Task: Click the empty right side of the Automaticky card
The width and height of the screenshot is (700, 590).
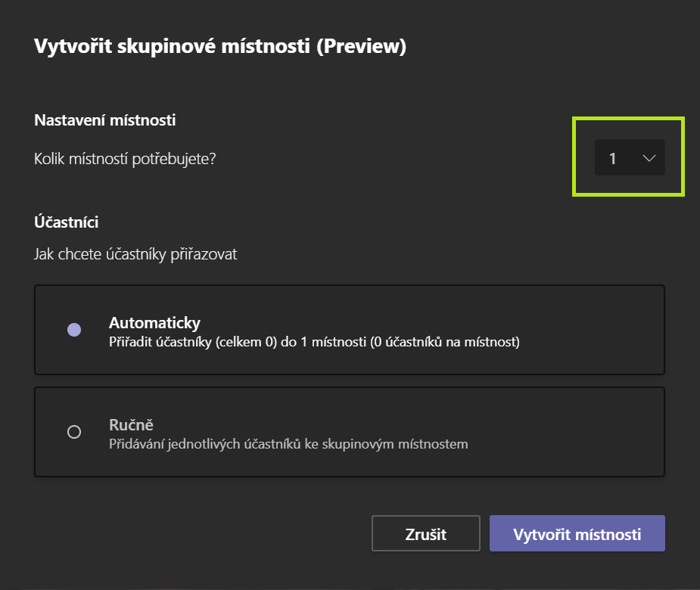Action: [x=598, y=330]
